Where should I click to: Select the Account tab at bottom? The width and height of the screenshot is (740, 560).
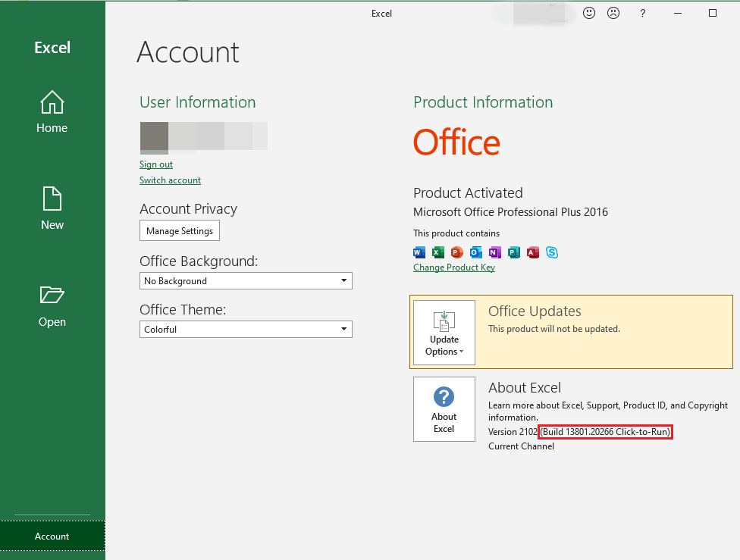tap(52, 536)
